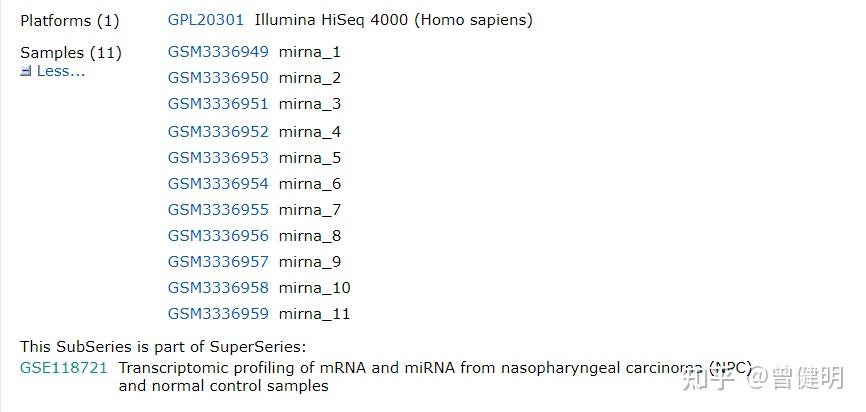Open sample GSM3336959 link
Image resolution: width=866 pixels, height=412 pixels.
point(218,313)
